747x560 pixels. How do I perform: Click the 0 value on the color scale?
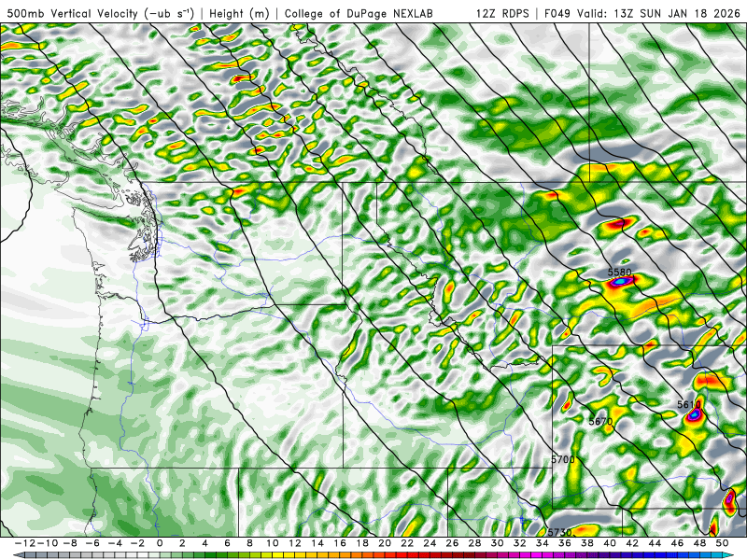coord(160,543)
